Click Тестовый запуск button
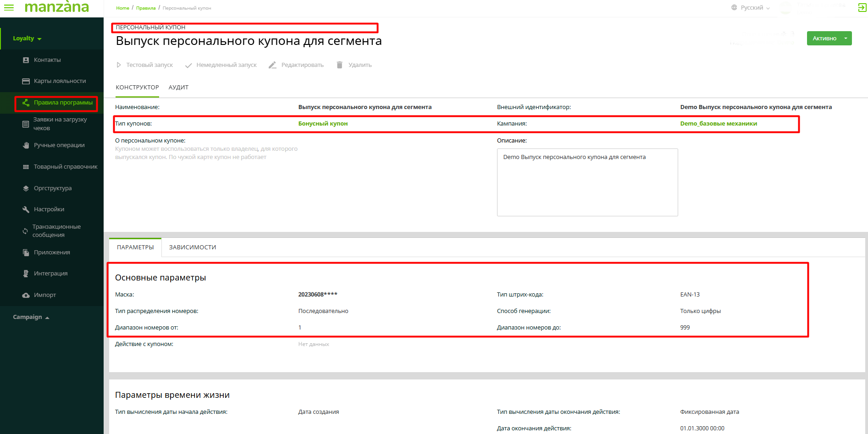 (x=144, y=65)
